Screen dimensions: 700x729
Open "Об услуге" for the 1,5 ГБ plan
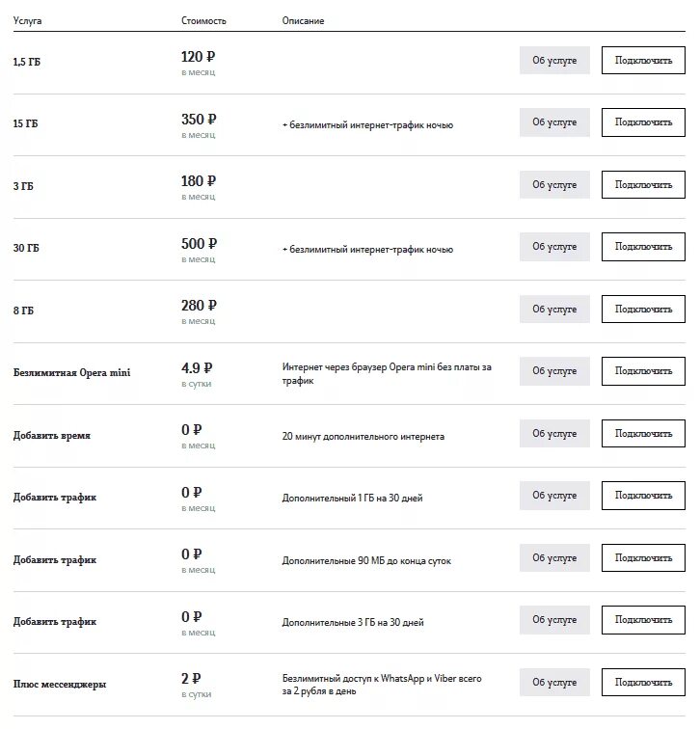pyautogui.click(x=554, y=61)
